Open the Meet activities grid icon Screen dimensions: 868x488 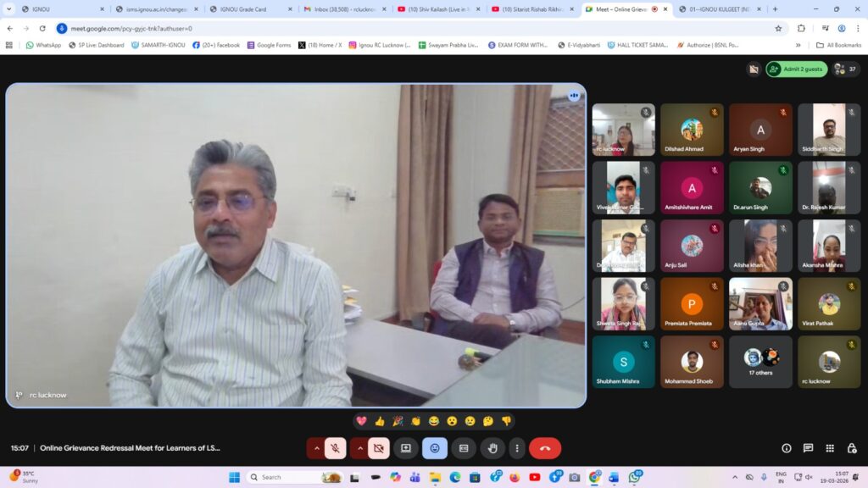point(830,448)
